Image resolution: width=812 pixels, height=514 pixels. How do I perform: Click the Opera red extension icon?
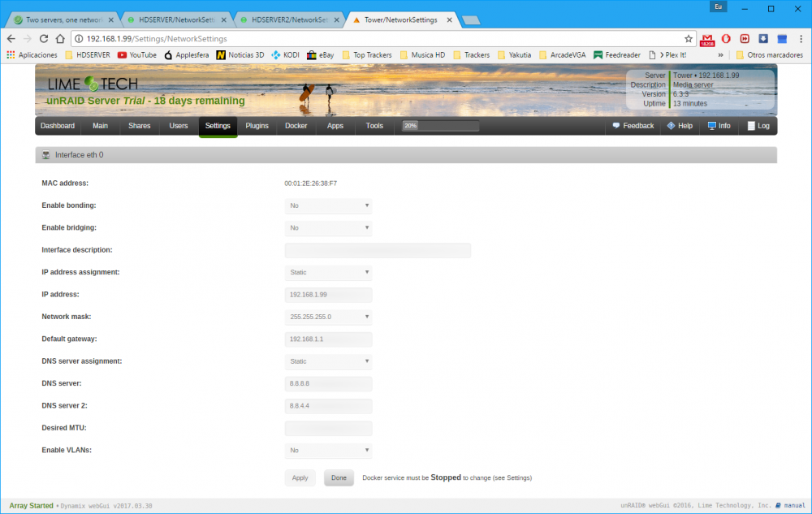point(726,39)
